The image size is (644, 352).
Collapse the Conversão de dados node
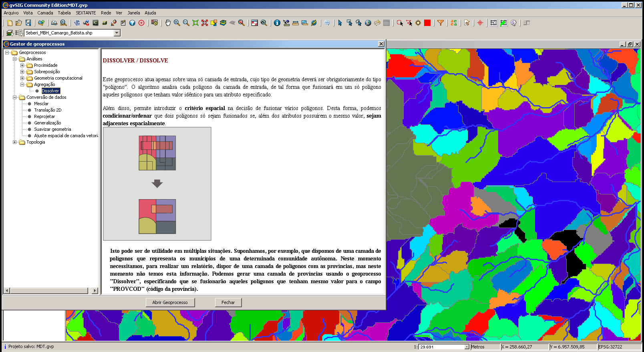(15, 97)
